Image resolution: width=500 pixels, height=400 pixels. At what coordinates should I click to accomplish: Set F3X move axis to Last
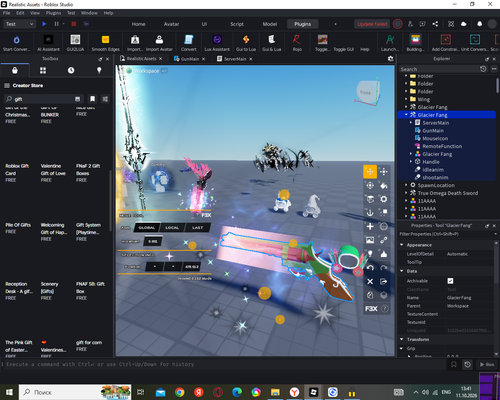click(x=197, y=228)
